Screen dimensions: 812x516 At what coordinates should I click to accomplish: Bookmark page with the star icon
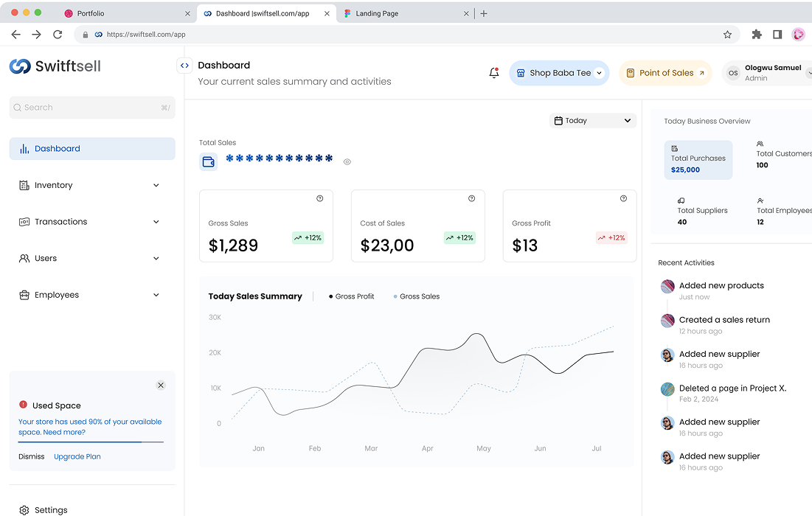point(728,35)
